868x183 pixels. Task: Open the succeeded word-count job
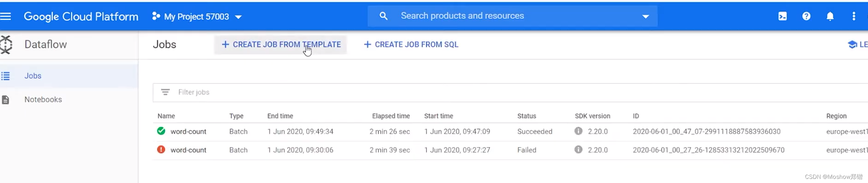(188, 132)
